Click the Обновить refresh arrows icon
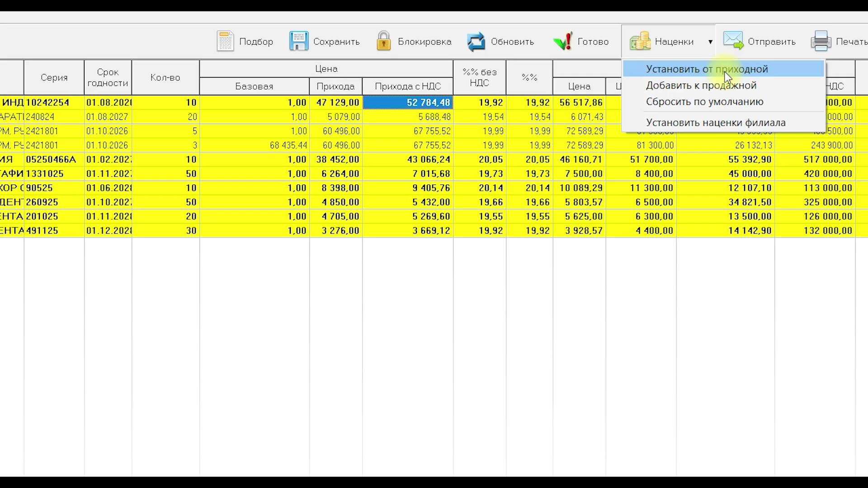868x488 pixels. point(476,42)
